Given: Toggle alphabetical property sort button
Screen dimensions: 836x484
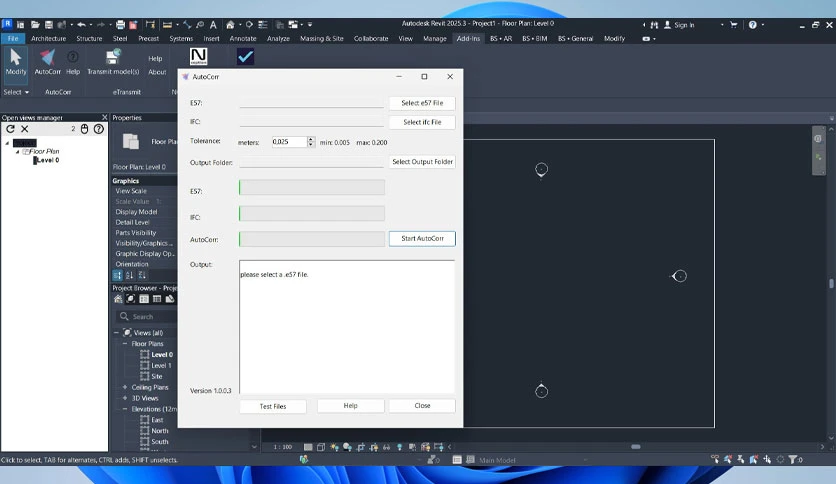Looking at the screenshot, I should pos(130,275).
